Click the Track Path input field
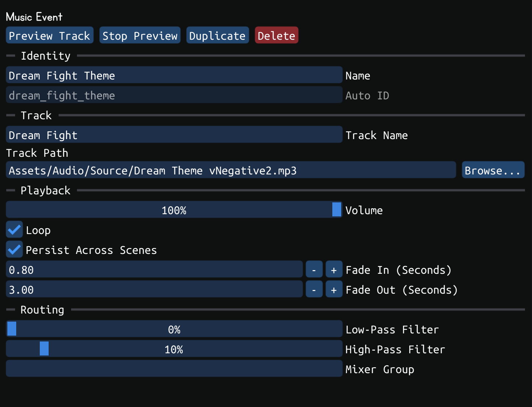Image resolution: width=532 pixels, height=407 pixels. click(231, 170)
